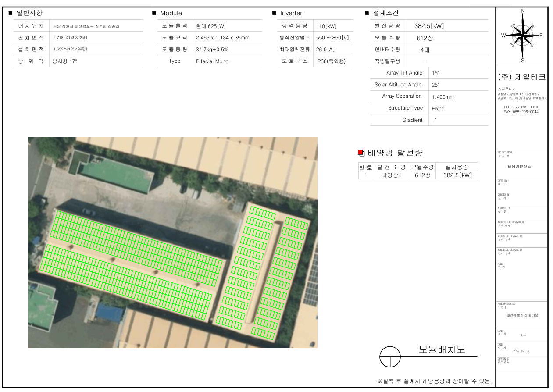553x392 pixels.
Task: Click the 모듈배치도 drawing title label
Action: 442,349
